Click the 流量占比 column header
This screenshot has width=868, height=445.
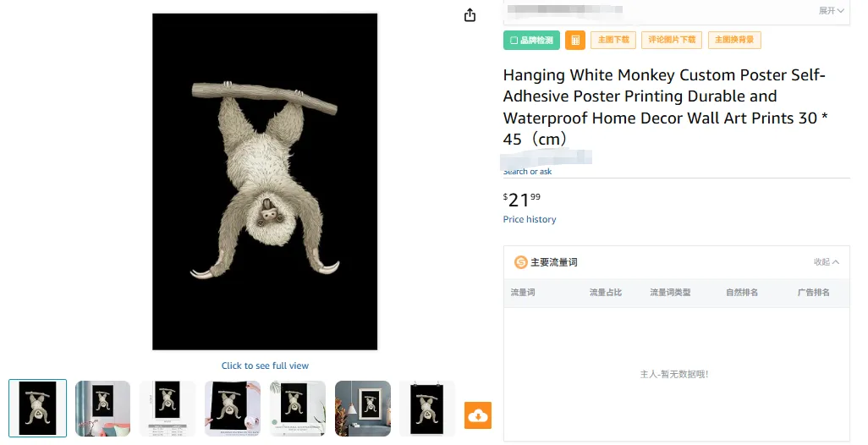pos(606,292)
